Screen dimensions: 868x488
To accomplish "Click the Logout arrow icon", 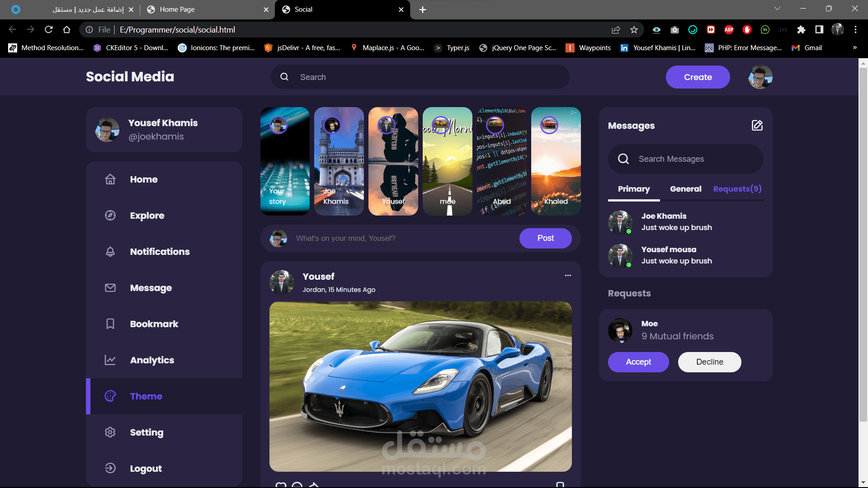I will [110, 468].
